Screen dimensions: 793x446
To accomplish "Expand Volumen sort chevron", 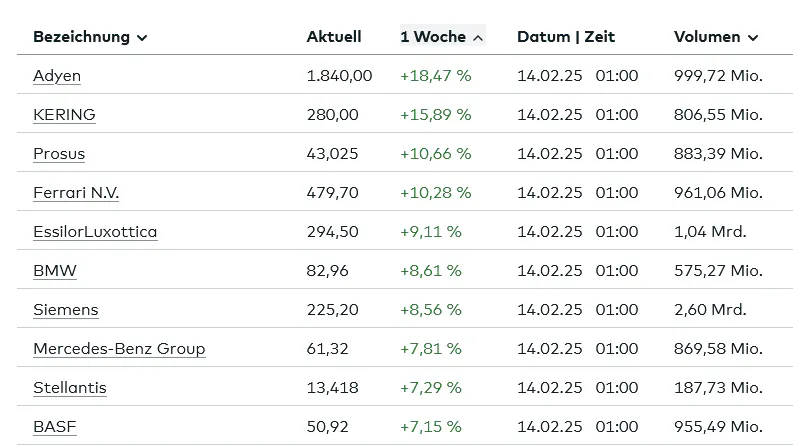I will tap(753, 37).
